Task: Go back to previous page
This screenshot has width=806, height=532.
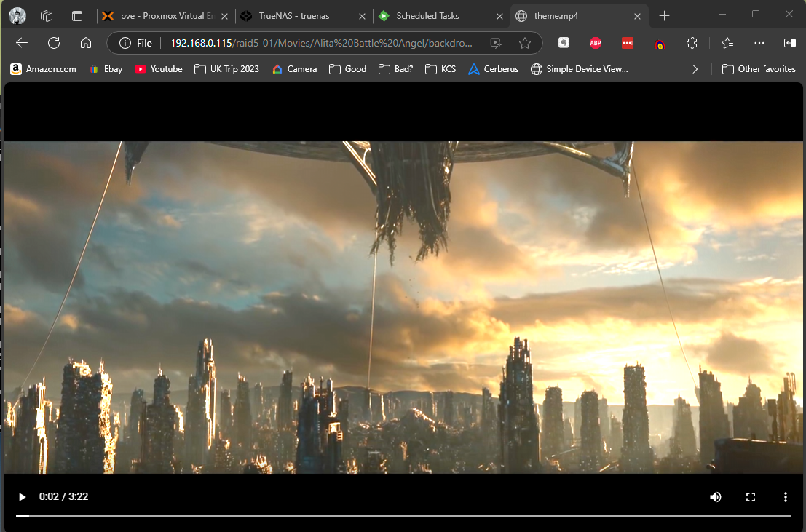Action: [22, 43]
